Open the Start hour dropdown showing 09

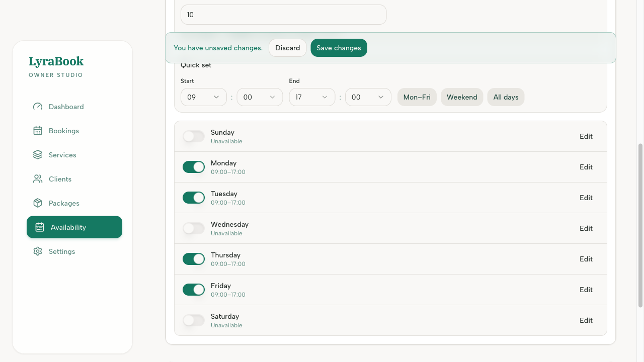pyautogui.click(x=203, y=97)
